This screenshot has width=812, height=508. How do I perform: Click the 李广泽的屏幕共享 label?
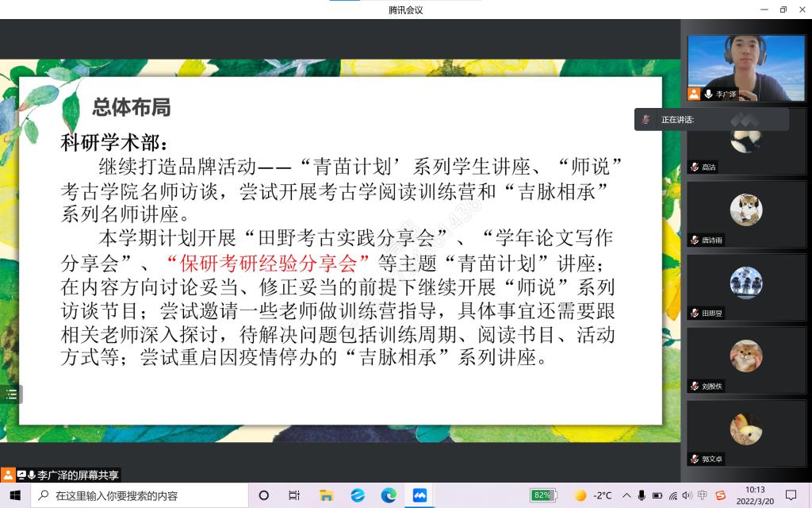pyautogui.click(x=78, y=475)
